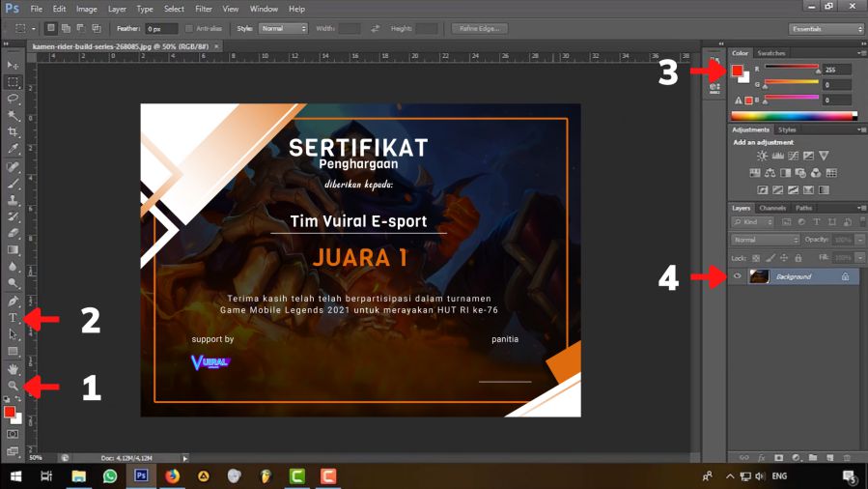Hide the Background layer eye icon

(737, 275)
